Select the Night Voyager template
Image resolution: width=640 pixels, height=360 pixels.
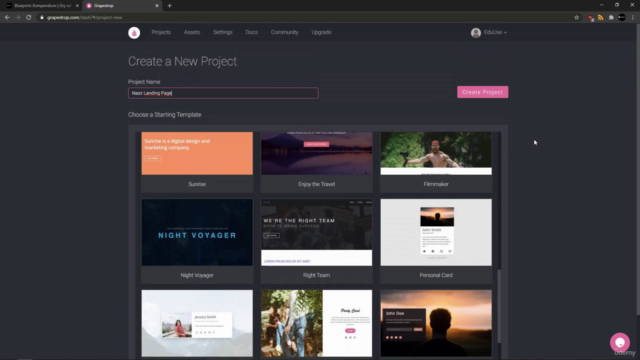click(x=197, y=232)
